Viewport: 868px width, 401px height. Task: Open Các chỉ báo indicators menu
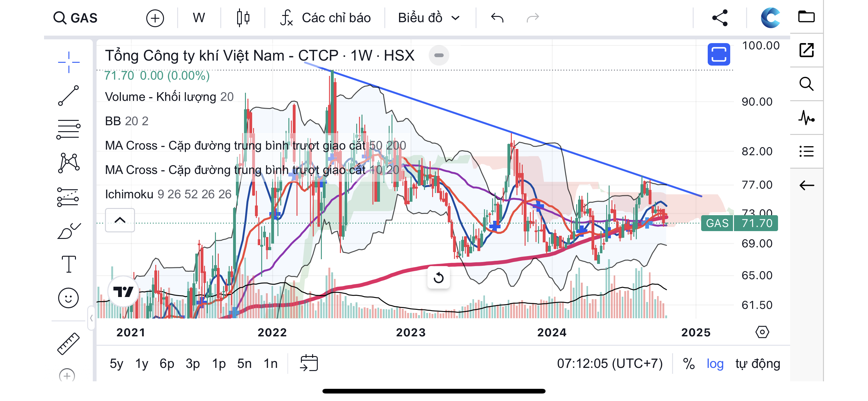tap(326, 18)
